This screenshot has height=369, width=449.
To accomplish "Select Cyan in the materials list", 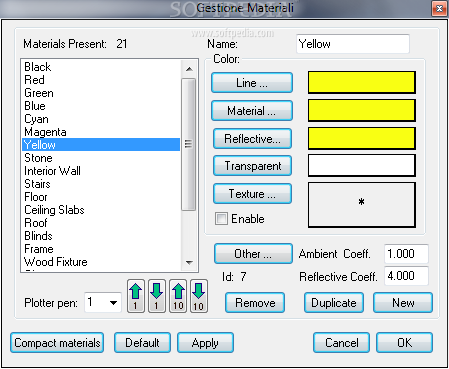I will point(101,119).
